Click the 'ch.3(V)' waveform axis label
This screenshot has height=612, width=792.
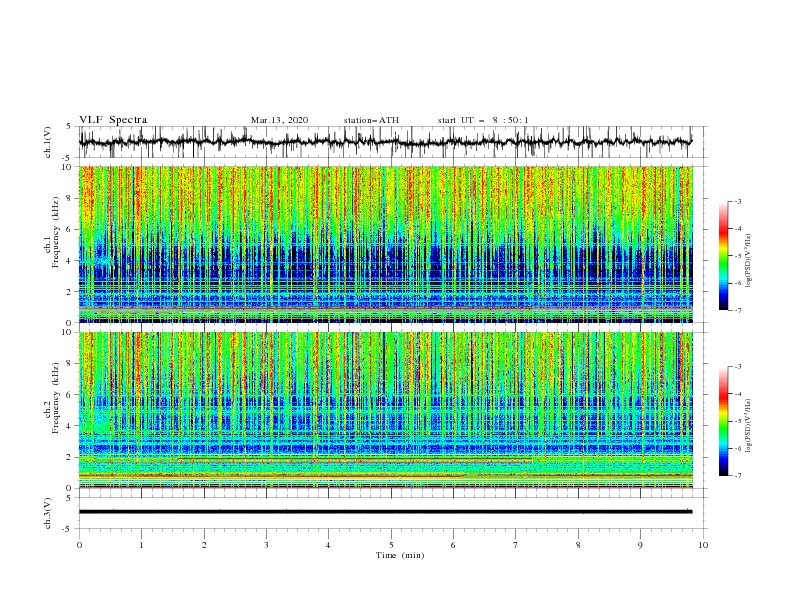48,513
